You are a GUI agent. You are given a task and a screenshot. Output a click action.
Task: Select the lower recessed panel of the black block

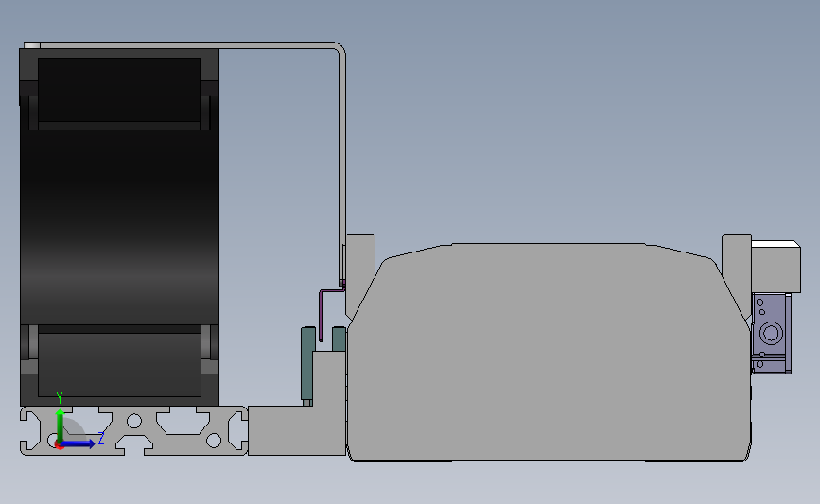pos(119,365)
